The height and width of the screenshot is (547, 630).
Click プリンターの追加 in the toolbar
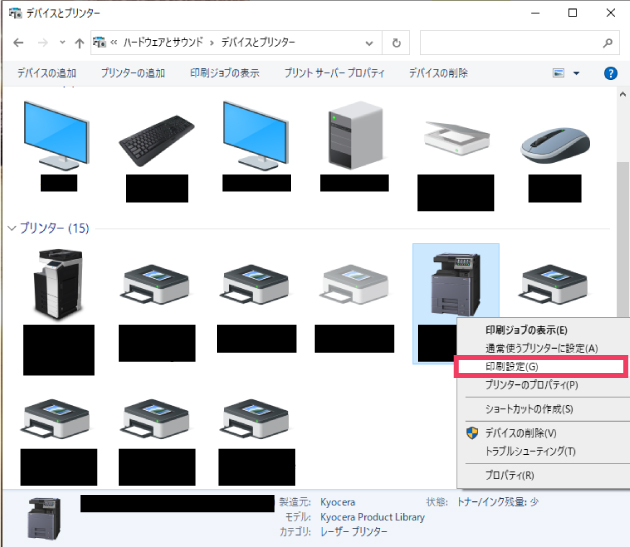point(133,73)
